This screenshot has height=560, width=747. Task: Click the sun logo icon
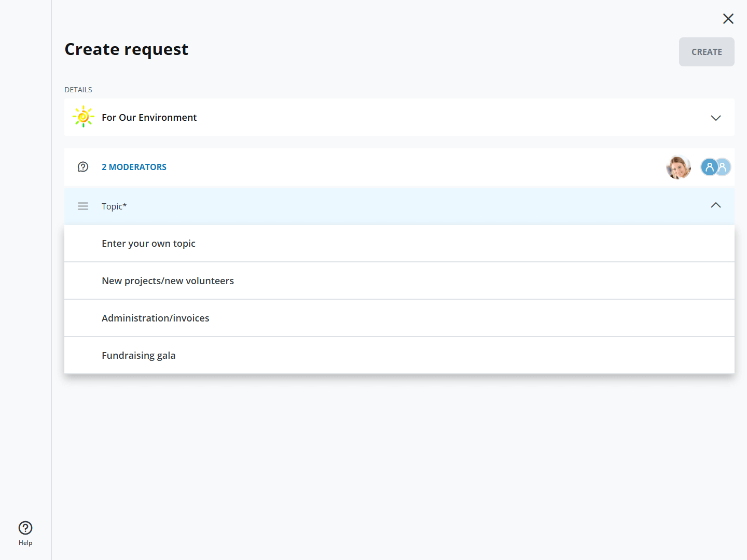(x=83, y=117)
